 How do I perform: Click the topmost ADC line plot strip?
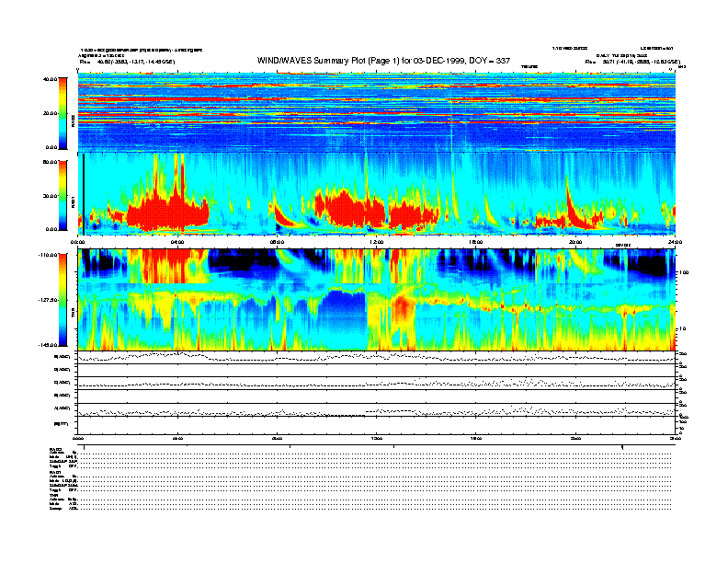pyautogui.click(x=377, y=357)
